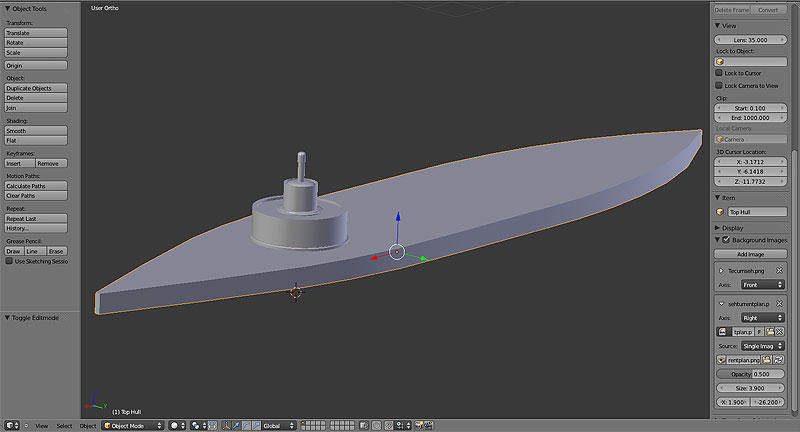Click the OpenGL render camera icon
This screenshot has width=800, height=432.
(418, 425)
